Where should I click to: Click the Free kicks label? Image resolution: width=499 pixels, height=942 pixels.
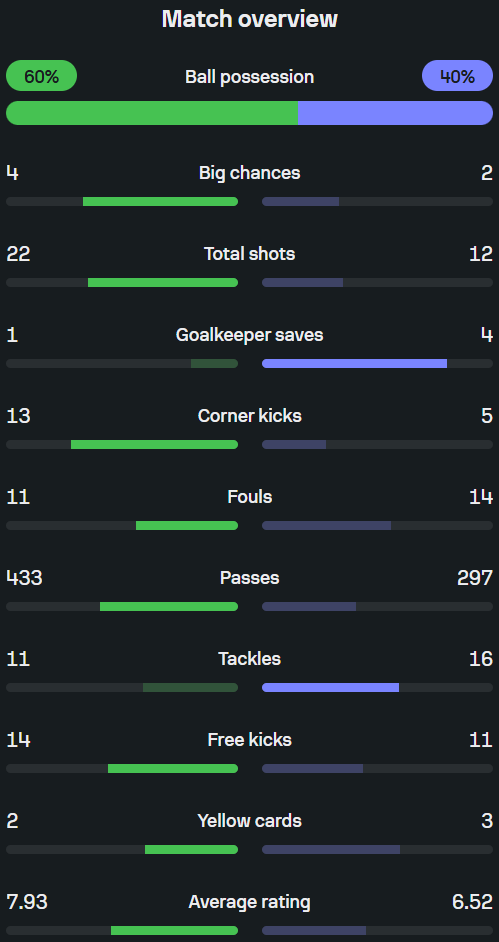point(249,740)
